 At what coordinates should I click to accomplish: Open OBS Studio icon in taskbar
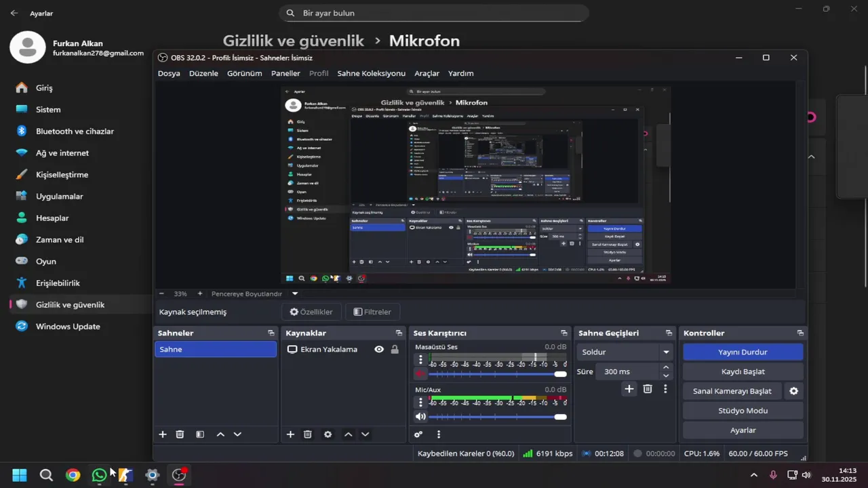(179, 474)
